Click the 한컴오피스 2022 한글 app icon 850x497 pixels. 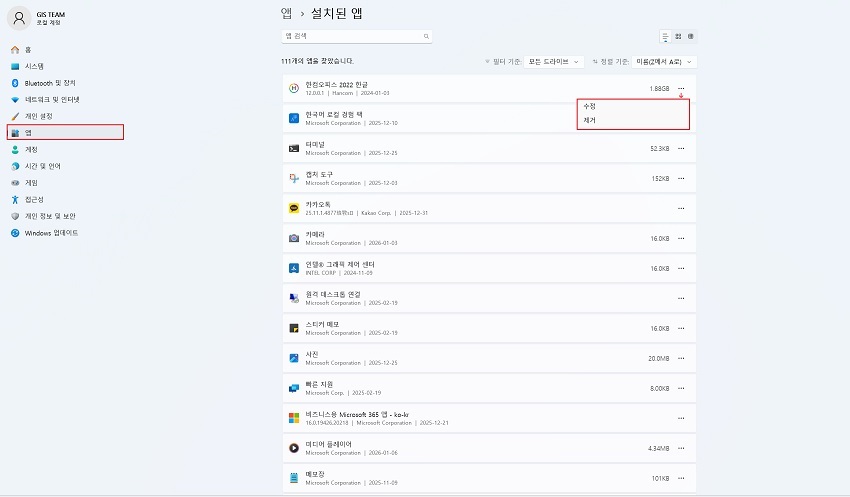pyautogui.click(x=294, y=88)
